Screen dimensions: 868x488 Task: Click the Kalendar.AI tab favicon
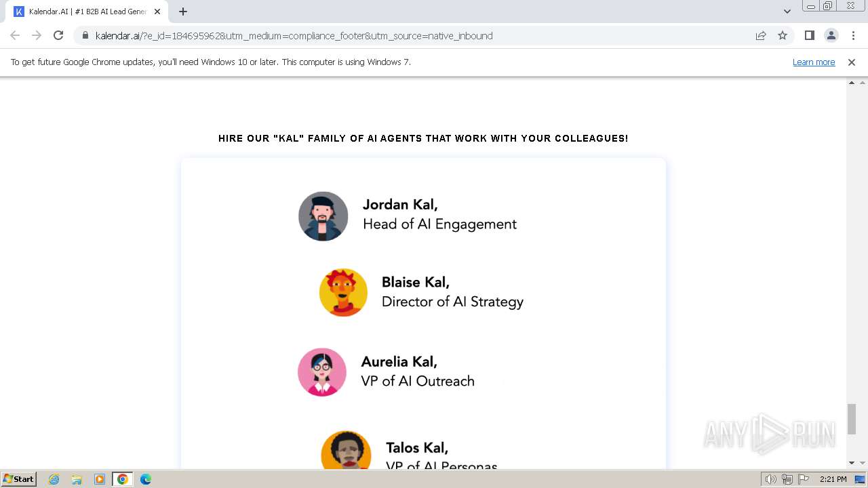pyautogui.click(x=19, y=12)
